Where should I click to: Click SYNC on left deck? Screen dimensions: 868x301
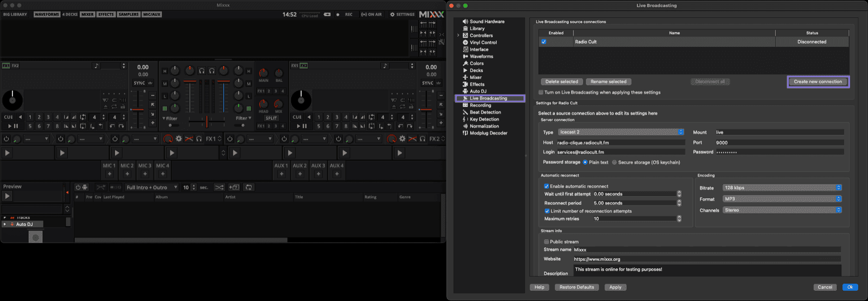[x=139, y=83]
